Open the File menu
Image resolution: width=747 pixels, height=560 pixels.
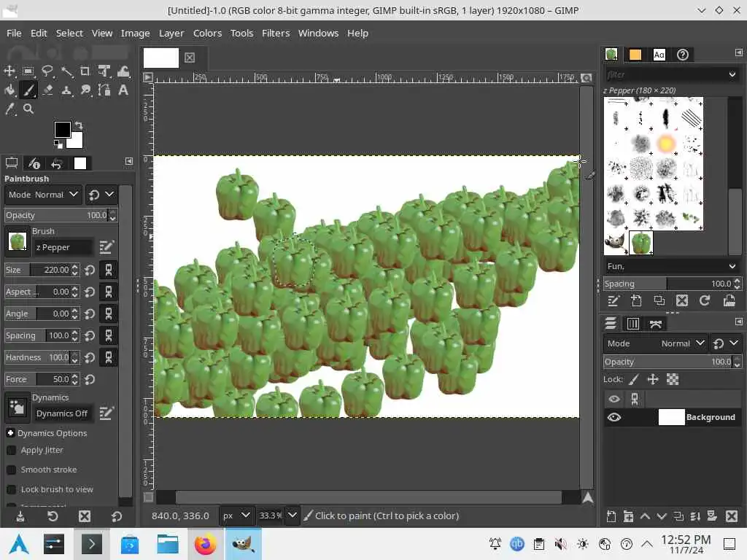pos(14,33)
